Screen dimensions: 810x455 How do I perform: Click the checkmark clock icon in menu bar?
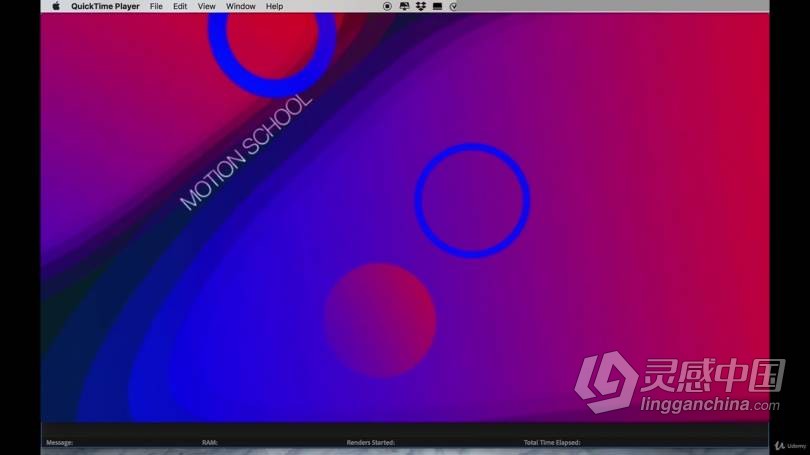tap(454, 6)
